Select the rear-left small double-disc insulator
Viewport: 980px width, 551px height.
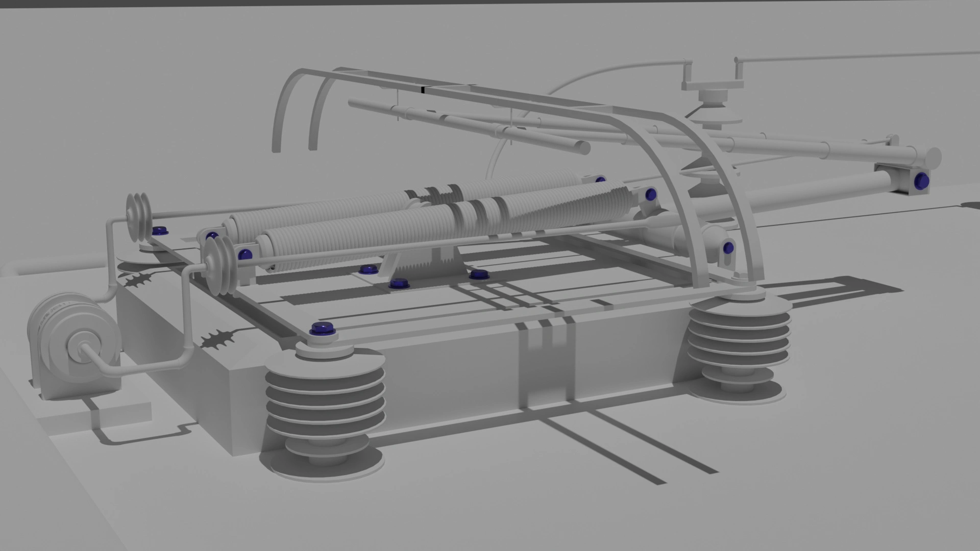(x=138, y=217)
